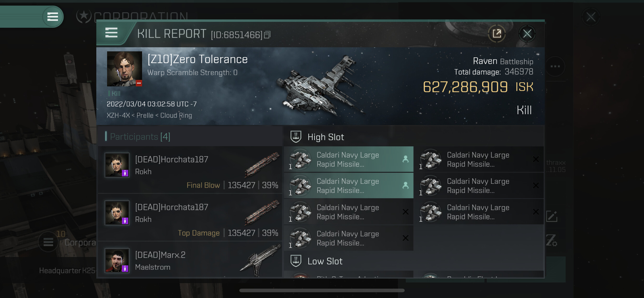Click the XZH-4X system location link
Viewport: 644px width, 298px height.
pyautogui.click(x=118, y=115)
